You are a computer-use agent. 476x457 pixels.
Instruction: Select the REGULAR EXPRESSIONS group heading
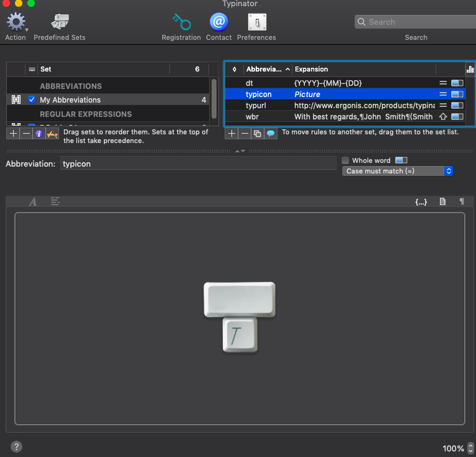(86, 114)
